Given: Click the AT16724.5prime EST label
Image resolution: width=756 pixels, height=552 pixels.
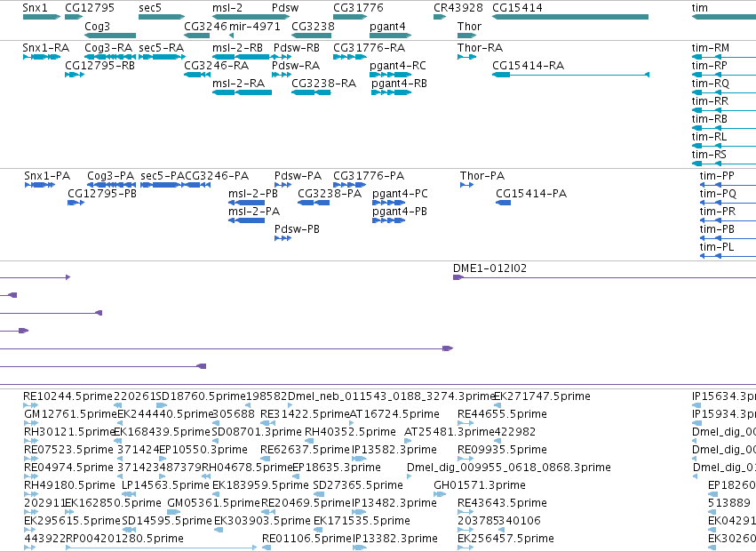Looking at the screenshot, I should [394, 414].
